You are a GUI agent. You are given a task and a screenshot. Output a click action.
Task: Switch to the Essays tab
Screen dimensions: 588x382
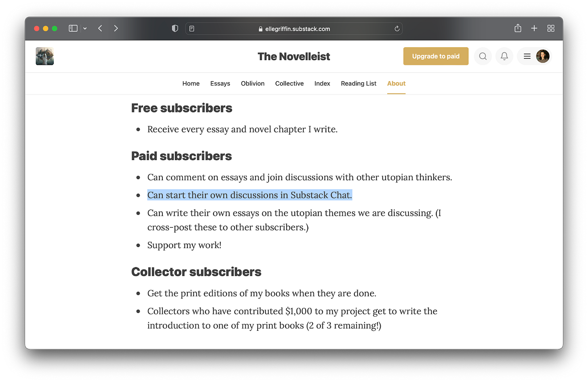(220, 83)
